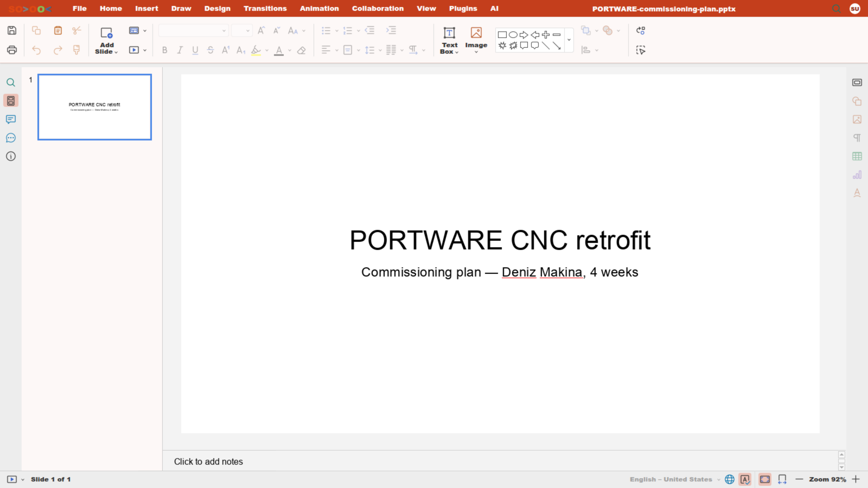Switch to the Design tab
This screenshot has width=868, height=488.
217,8
